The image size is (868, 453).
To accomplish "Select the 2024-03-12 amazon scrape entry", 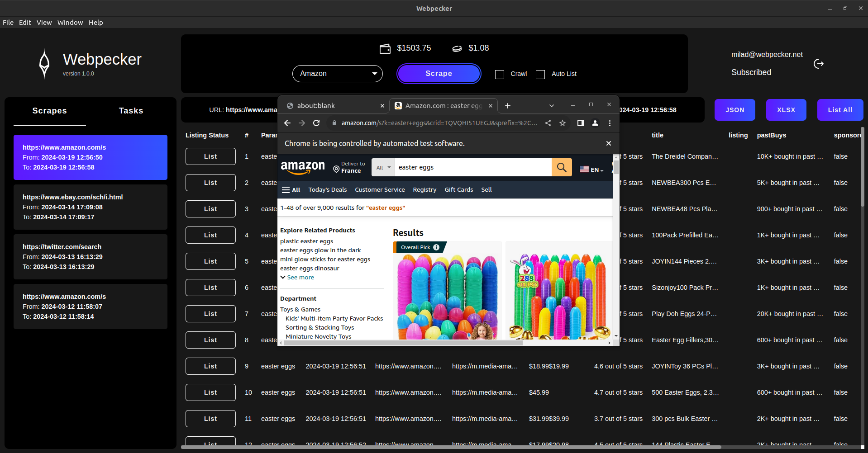I will click(91, 307).
